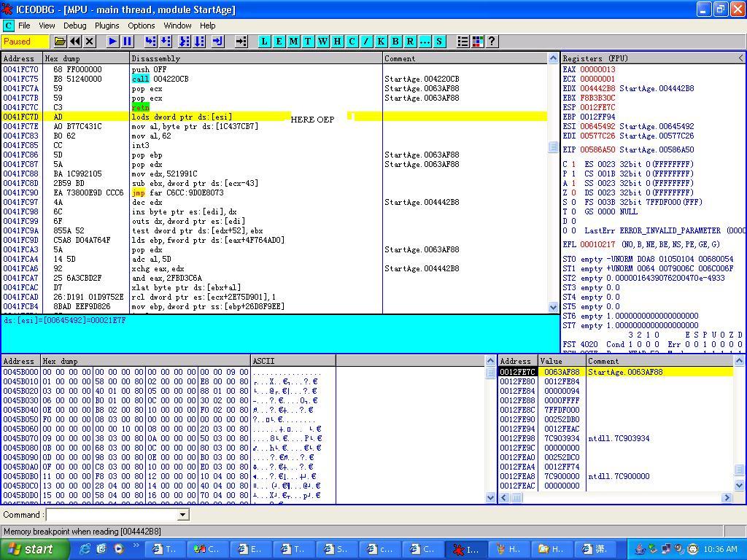The width and height of the screenshot is (747, 560).
Task: Click the Paused status indicator
Action: 25,42
